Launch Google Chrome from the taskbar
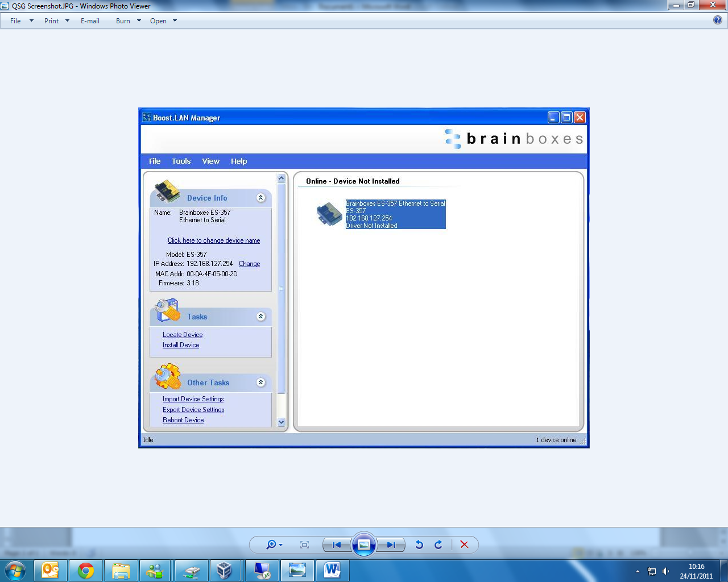728x582 pixels. (x=86, y=570)
